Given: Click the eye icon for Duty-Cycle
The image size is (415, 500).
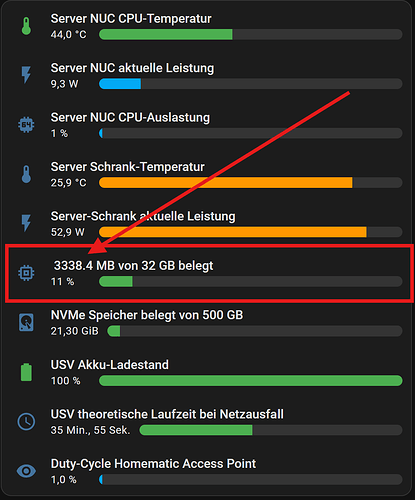Looking at the screenshot, I should pyautogui.click(x=26, y=471).
